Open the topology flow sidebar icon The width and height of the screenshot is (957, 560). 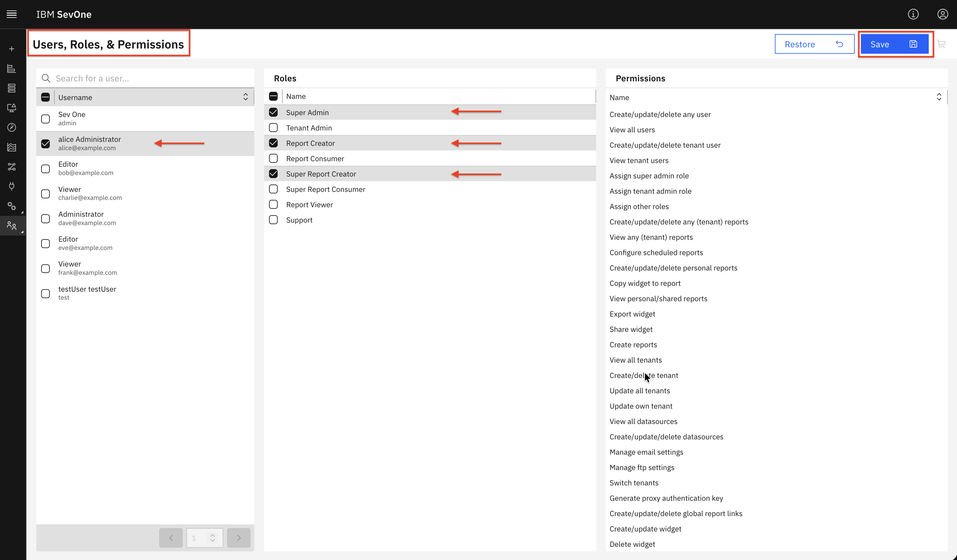point(12,167)
